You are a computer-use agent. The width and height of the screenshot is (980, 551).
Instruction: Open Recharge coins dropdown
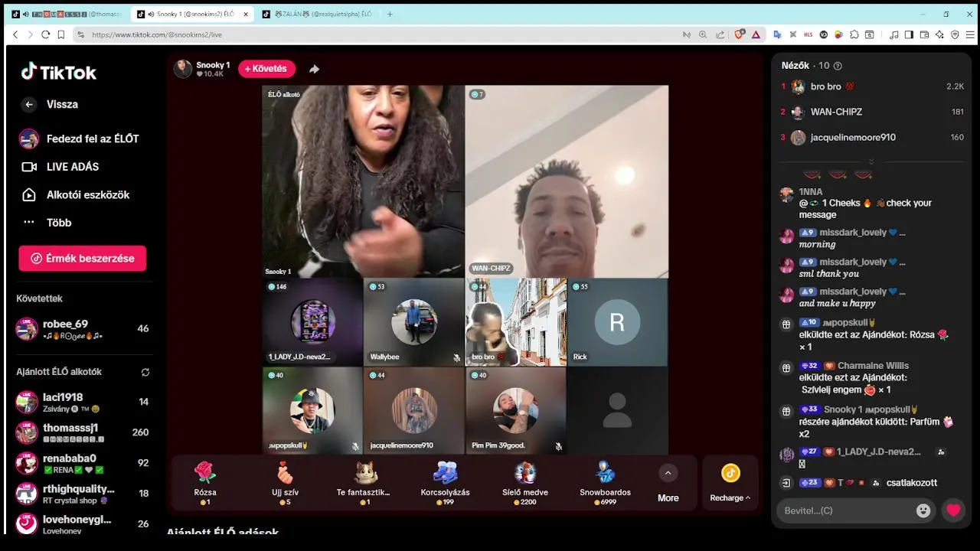(730, 483)
